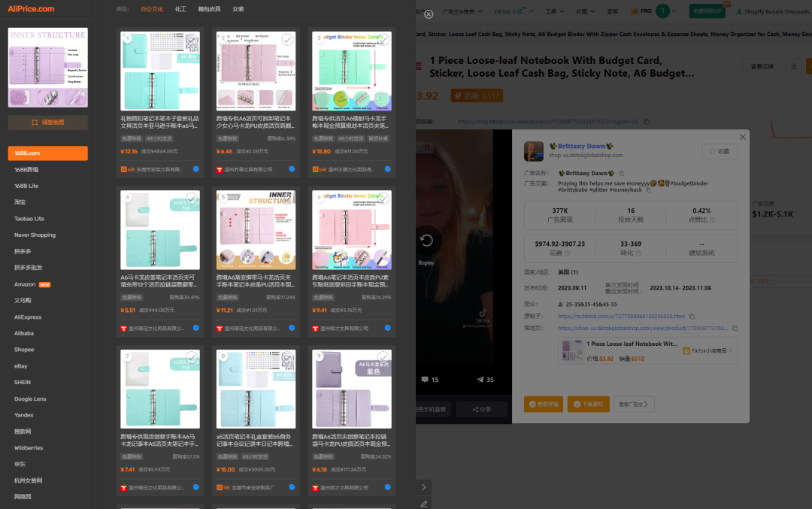Screen dimensions: 812x509
Task: Tick the select checkmark on result card 3
Action: pyautogui.click(x=383, y=39)
